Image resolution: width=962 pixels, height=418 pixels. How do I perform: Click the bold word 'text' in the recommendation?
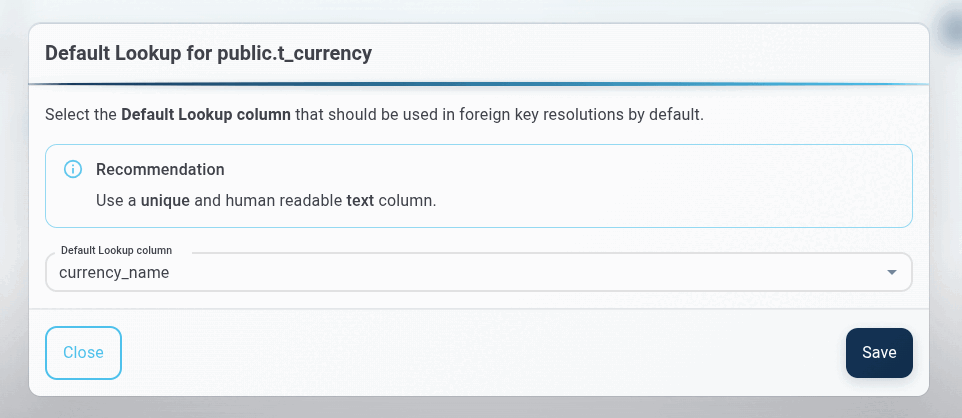click(360, 201)
